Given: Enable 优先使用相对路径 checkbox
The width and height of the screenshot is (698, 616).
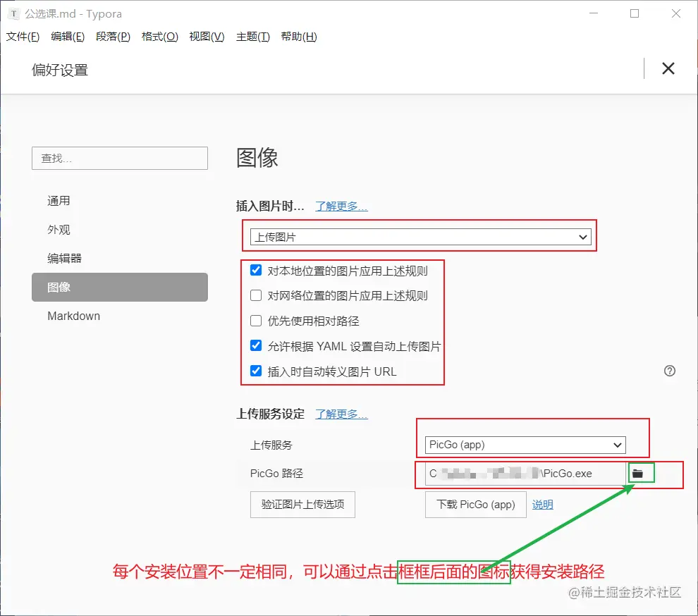Looking at the screenshot, I should pyautogui.click(x=256, y=321).
